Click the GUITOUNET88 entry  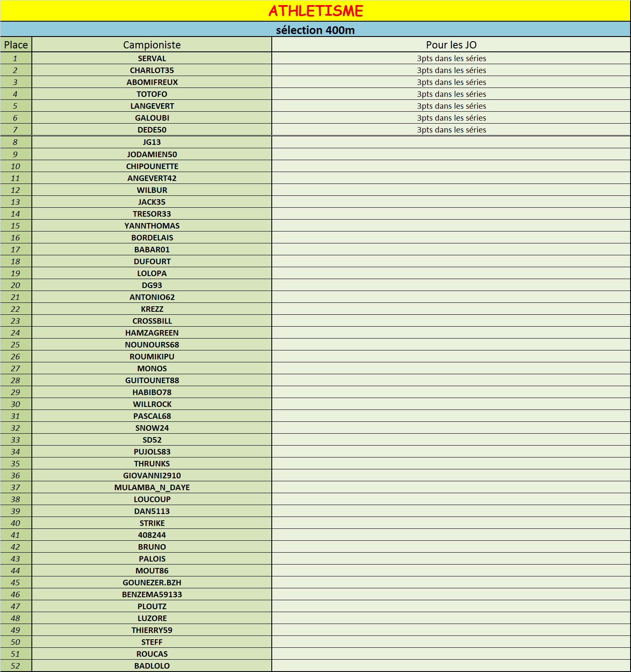tap(152, 381)
